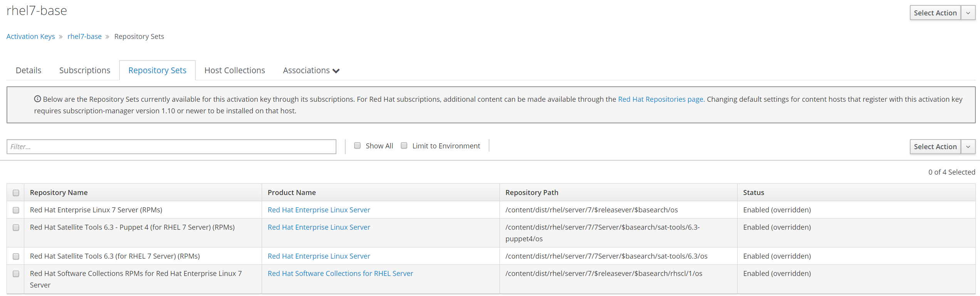Click the caret icon next to Associations
The height and width of the screenshot is (296, 980).
click(336, 71)
